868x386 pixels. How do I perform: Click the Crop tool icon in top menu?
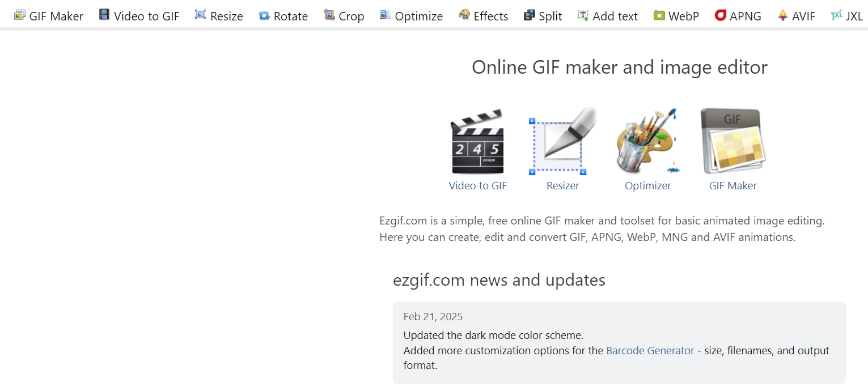point(329,15)
